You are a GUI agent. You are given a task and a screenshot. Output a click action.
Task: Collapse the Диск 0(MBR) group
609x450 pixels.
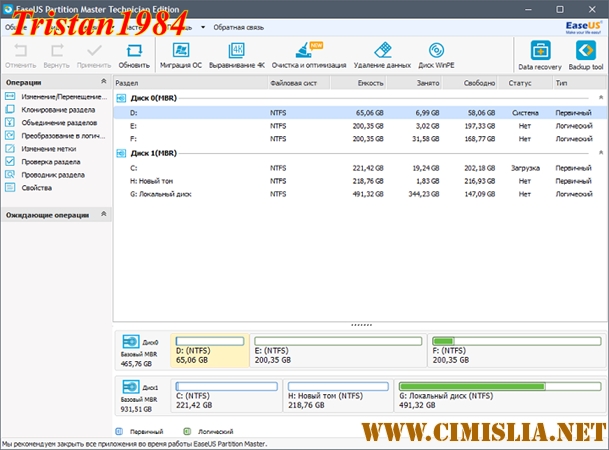point(121,99)
